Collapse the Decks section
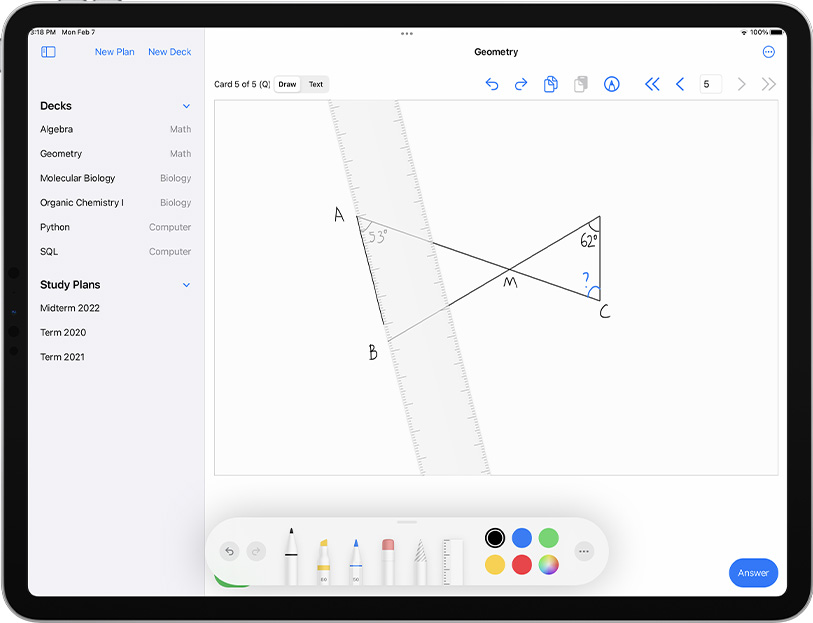 tap(186, 106)
